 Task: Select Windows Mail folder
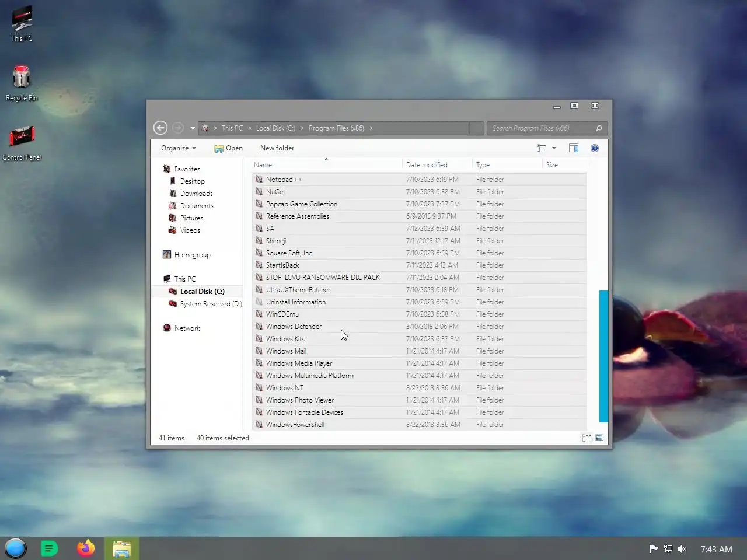coord(420,351)
